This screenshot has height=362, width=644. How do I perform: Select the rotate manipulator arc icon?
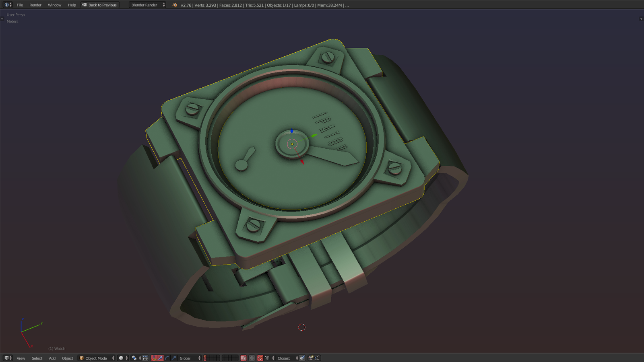tap(167, 358)
